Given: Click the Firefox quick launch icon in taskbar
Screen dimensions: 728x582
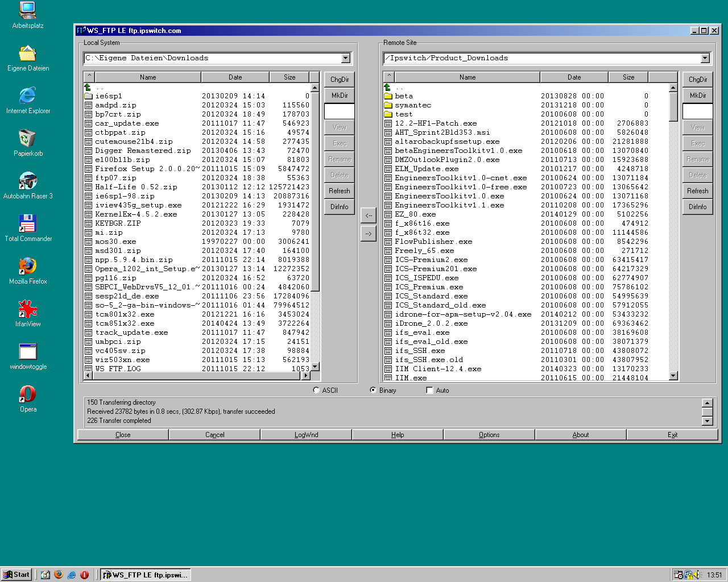Looking at the screenshot, I should point(59,575).
